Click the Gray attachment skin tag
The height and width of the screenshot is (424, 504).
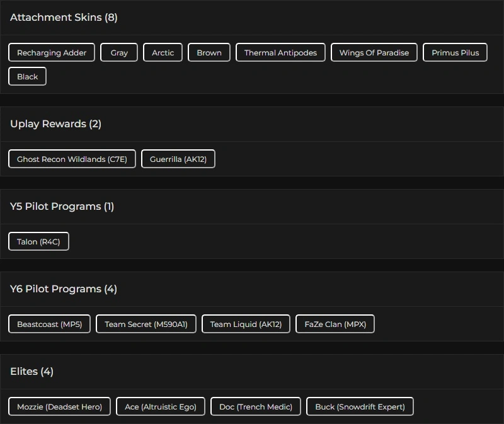click(x=119, y=52)
